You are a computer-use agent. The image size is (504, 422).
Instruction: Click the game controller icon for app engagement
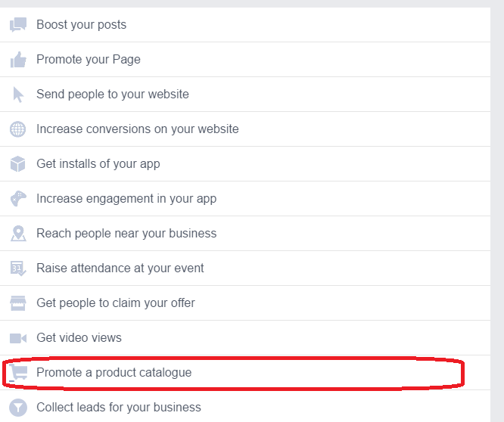tap(18, 199)
